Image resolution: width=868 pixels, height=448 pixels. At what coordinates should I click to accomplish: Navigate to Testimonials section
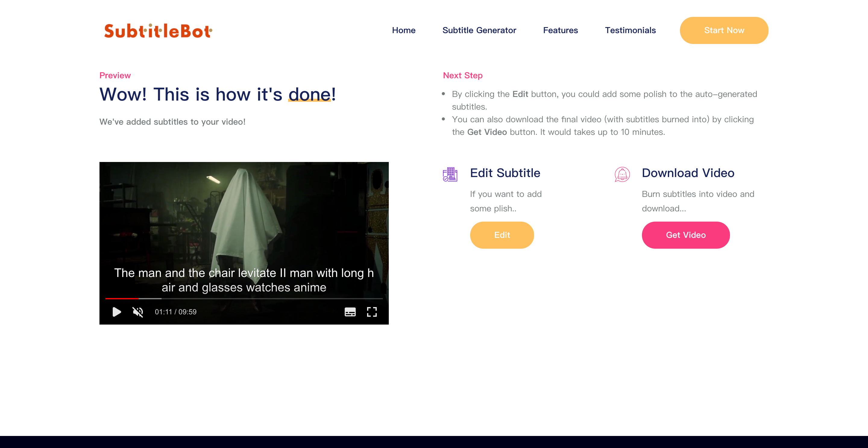tap(630, 30)
